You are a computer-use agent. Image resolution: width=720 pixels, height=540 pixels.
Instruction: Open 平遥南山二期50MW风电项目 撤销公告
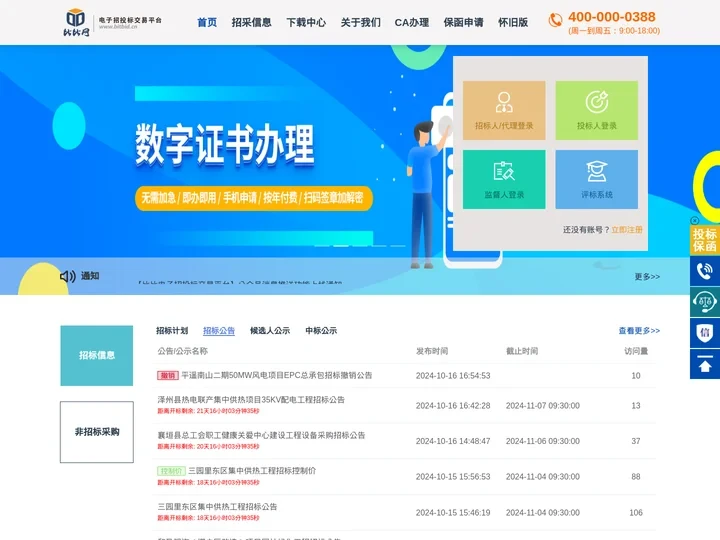pos(277,375)
